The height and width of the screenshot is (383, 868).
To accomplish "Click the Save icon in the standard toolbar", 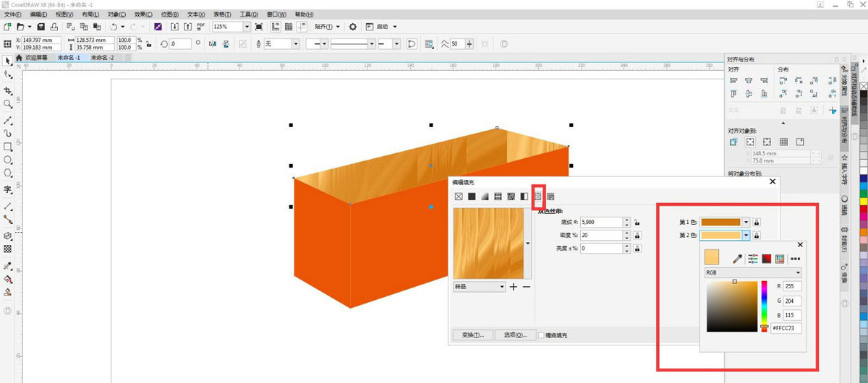I will click(x=54, y=27).
